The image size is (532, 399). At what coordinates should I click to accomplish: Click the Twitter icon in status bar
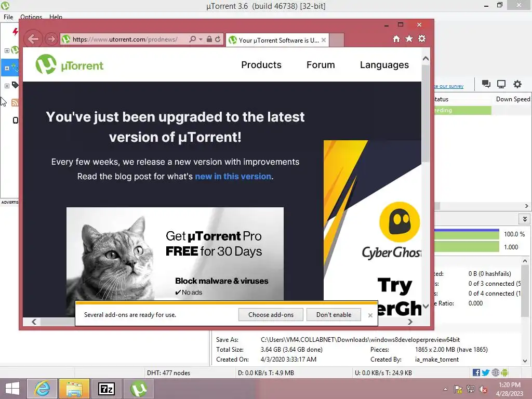click(x=486, y=373)
